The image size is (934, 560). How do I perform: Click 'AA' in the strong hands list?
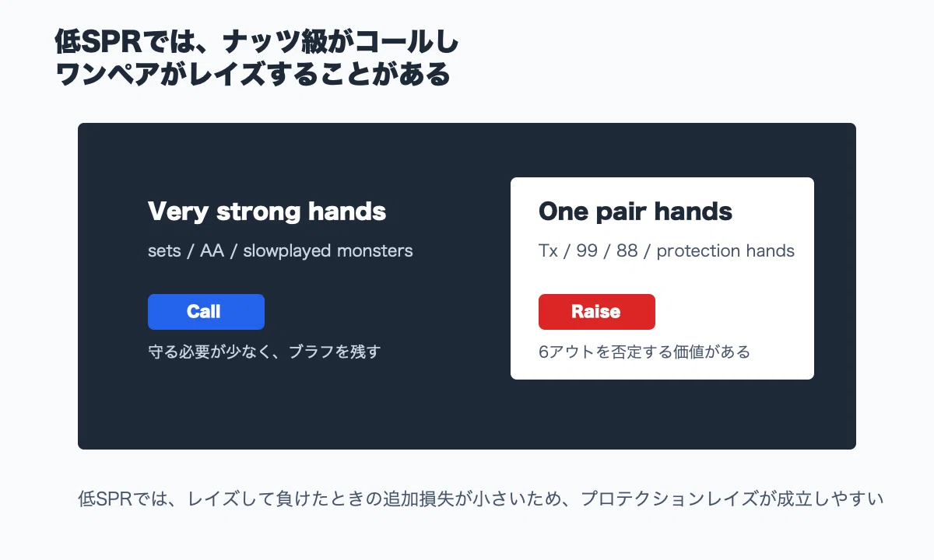[212, 251]
